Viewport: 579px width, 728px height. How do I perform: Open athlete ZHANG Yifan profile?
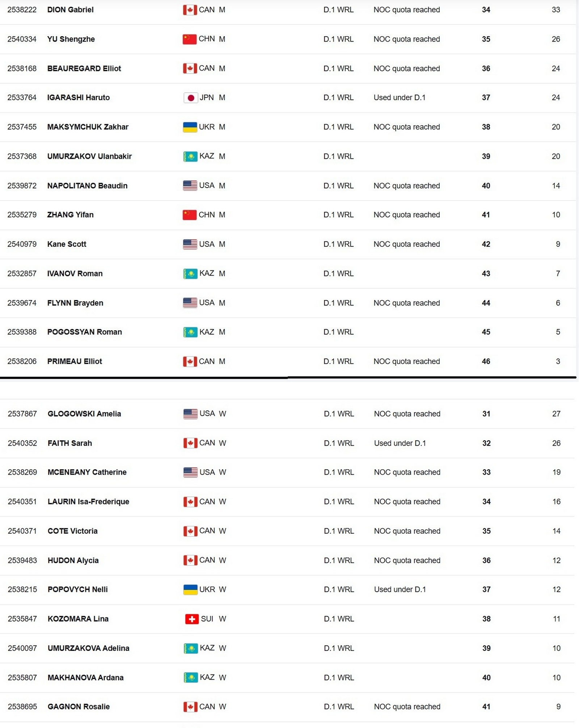click(70, 215)
